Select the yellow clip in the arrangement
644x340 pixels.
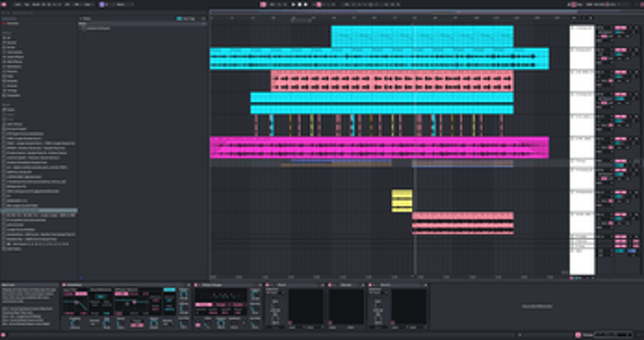point(402,201)
